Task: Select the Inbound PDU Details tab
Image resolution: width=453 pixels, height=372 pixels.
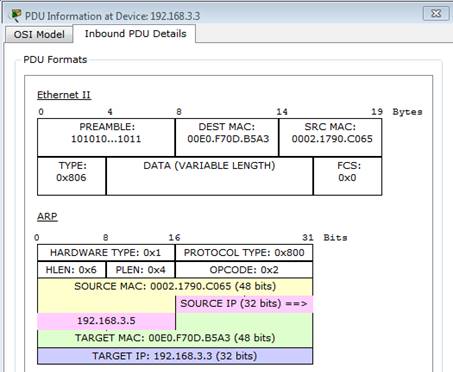Action: pos(135,34)
